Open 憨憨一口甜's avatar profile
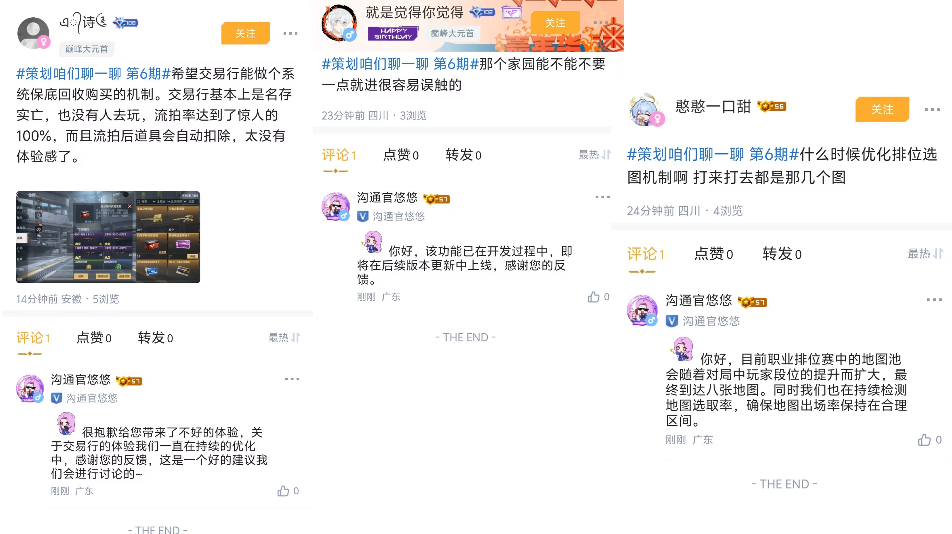The height and width of the screenshot is (534, 952). click(645, 110)
